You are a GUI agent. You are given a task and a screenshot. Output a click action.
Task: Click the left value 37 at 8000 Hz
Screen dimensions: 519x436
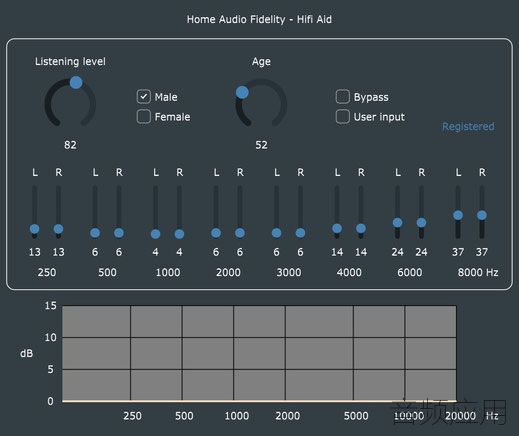[458, 252]
